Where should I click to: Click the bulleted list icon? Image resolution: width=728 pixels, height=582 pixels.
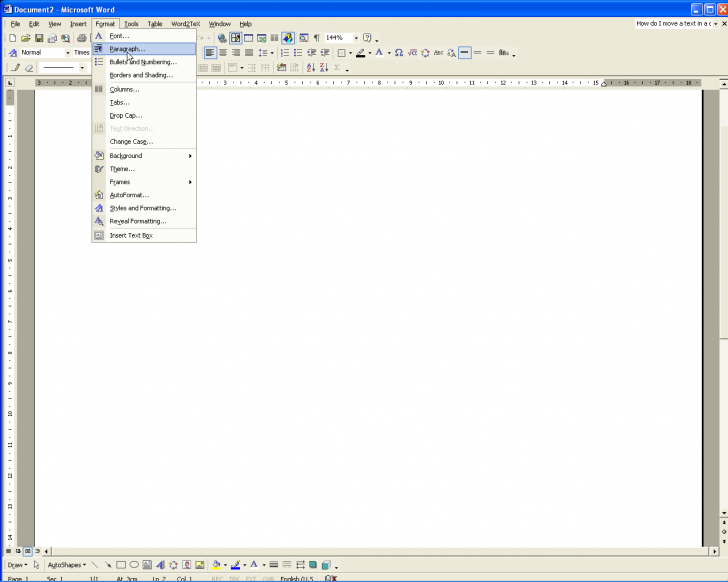(x=298, y=53)
